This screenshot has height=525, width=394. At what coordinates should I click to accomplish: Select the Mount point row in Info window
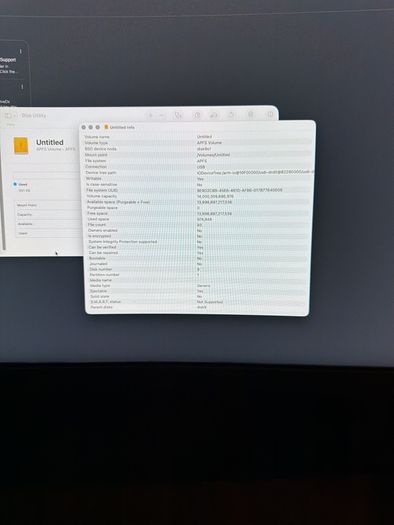coord(198,155)
